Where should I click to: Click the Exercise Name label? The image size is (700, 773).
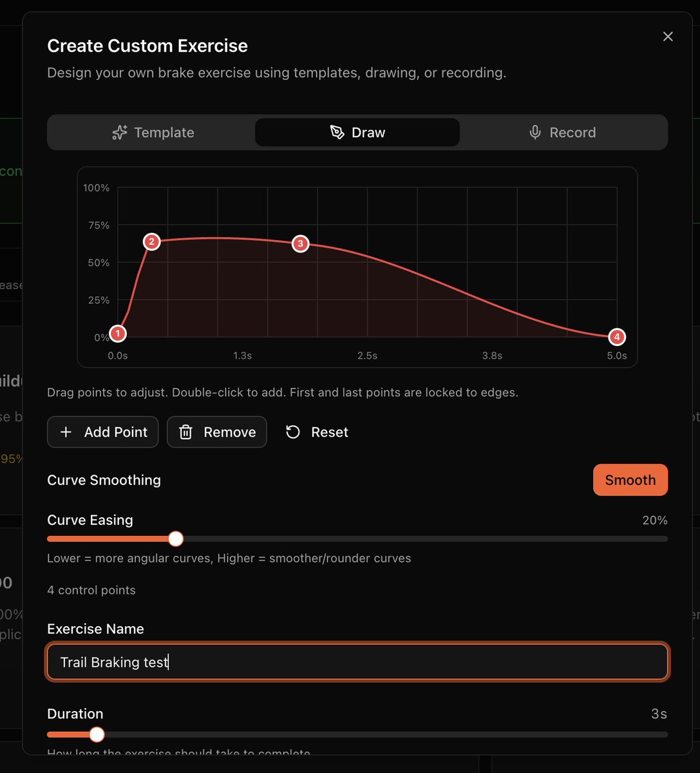coord(95,629)
